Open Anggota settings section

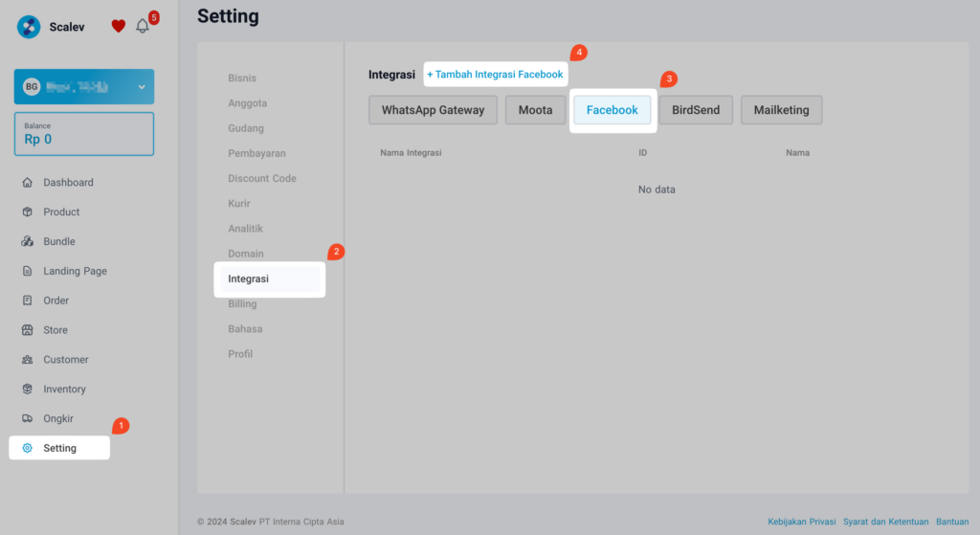(x=248, y=103)
